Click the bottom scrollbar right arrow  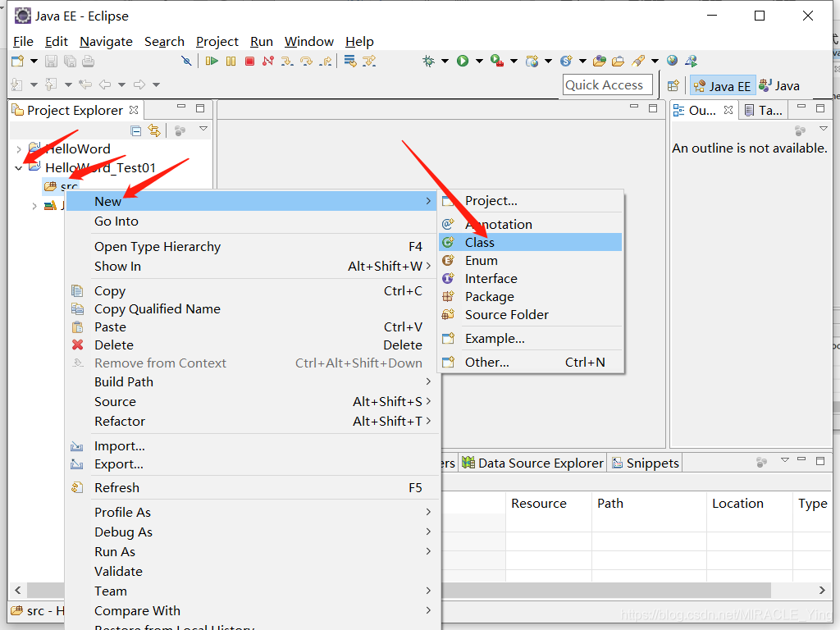tap(822, 591)
